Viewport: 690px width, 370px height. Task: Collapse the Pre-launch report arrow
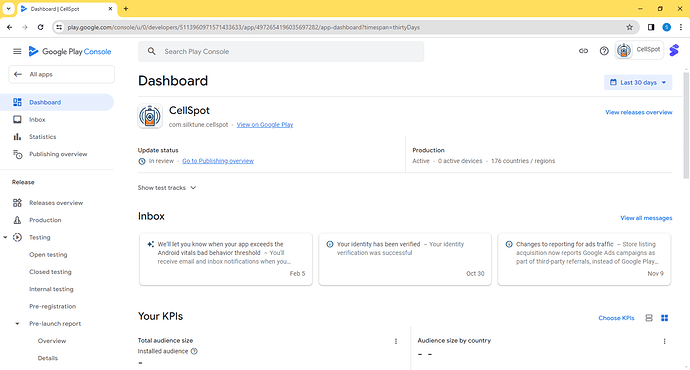[17, 324]
